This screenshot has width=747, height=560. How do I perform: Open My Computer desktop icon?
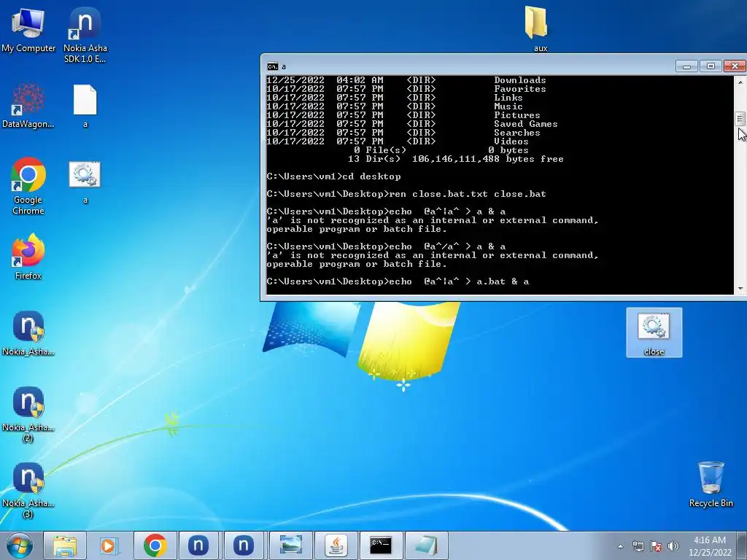point(28,29)
